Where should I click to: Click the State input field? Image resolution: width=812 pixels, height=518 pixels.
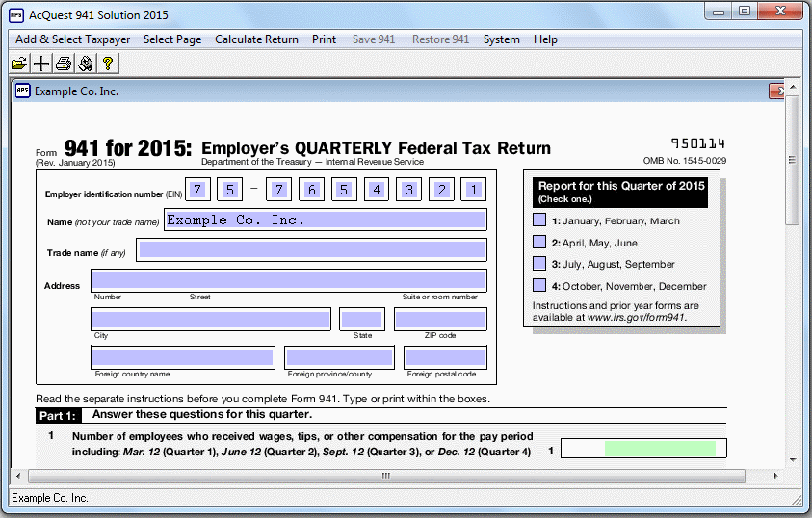click(362, 319)
